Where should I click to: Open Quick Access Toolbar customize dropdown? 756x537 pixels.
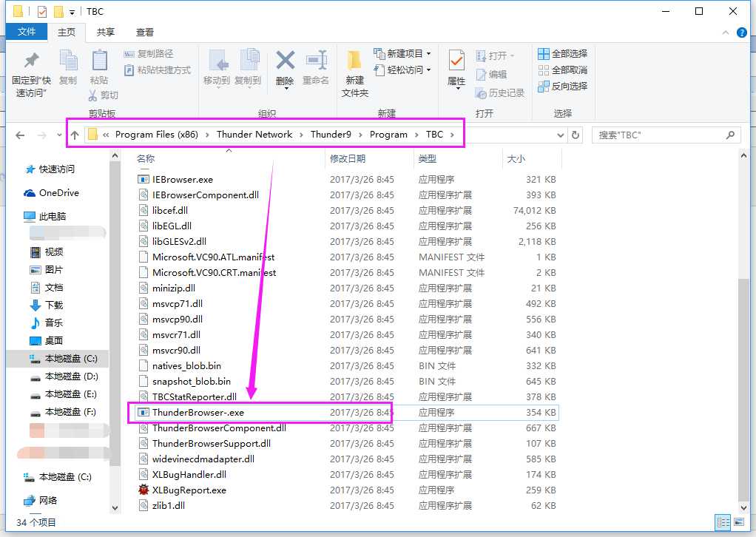(72, 12)
